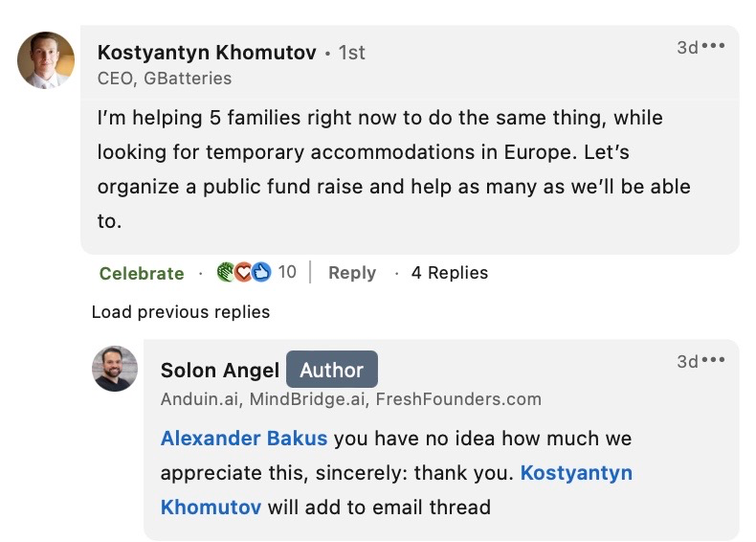Open Solon Angel's profile photo

[115, 369]
